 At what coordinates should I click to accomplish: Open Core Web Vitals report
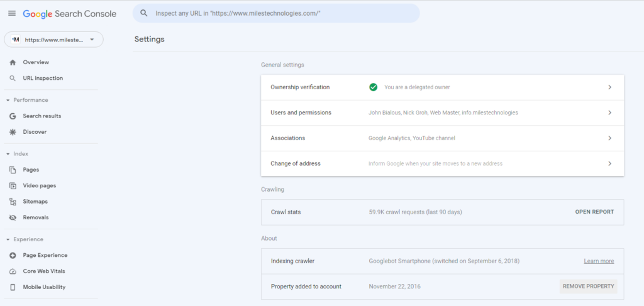click(44, 271)
